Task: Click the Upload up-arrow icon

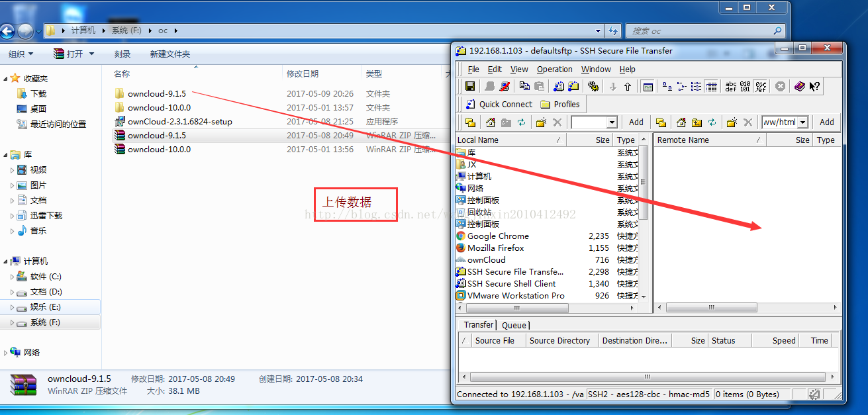Action: [x=628, y=87]
